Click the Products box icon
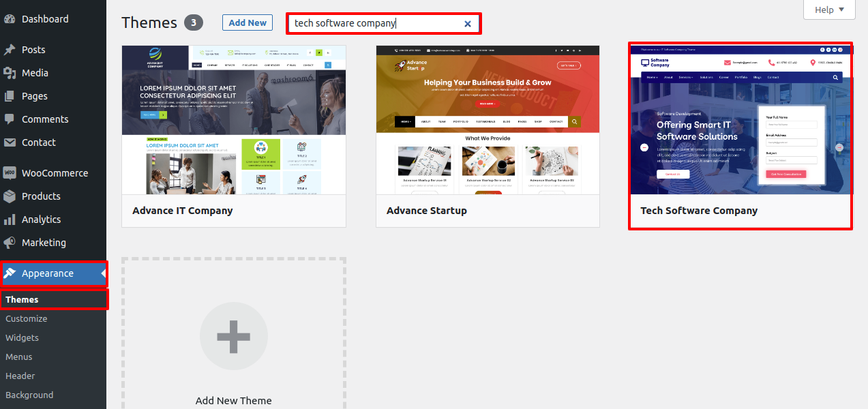Image resolution: width=868 pixels, height=409 pixels. point(10,196)
